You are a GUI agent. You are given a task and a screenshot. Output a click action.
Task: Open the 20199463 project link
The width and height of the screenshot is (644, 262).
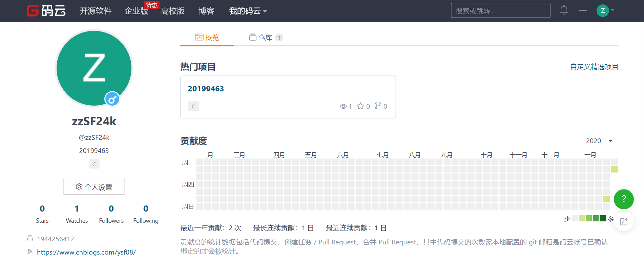click(x=206, y=89)
